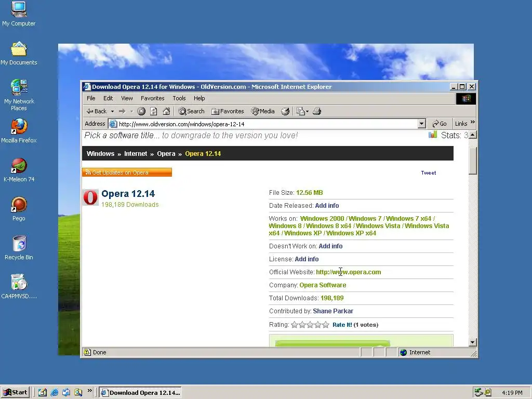Open the Edit button dropdown arrow
This screenshot has height=399, width=532.
pyautogui.click(x=308, y=111)
